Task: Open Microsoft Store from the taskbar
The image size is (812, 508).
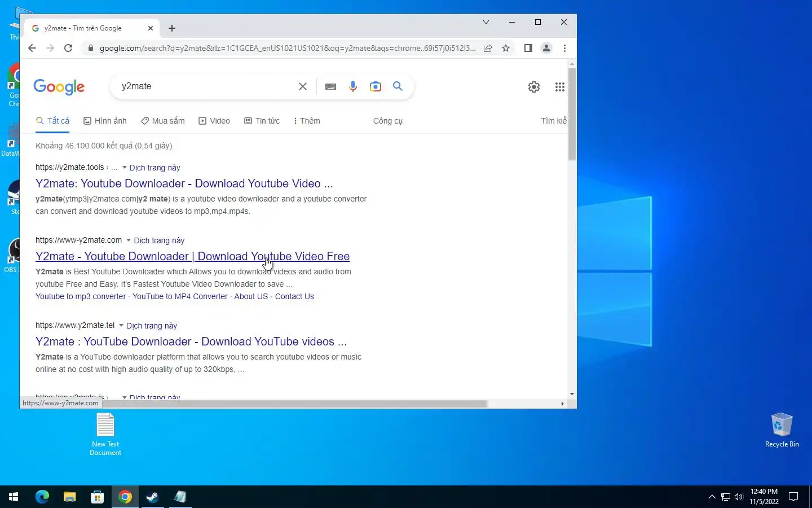Action: click(97, 497)
